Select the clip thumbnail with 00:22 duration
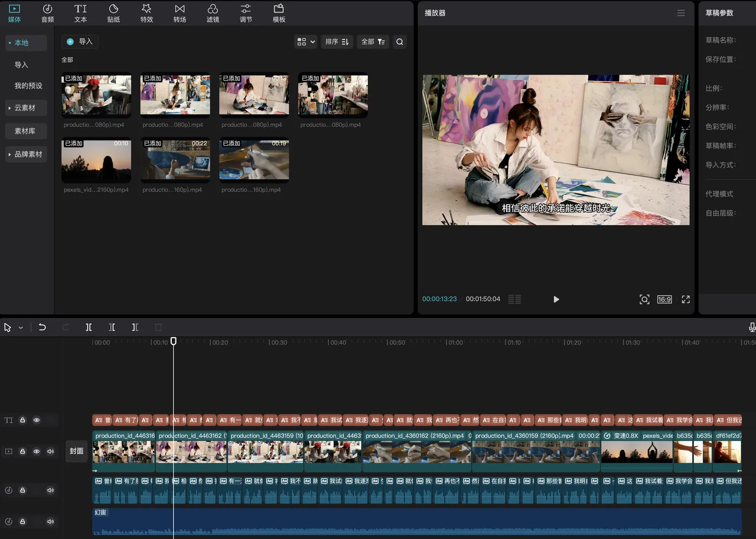756x539 pixels. (x=175, y=161)
